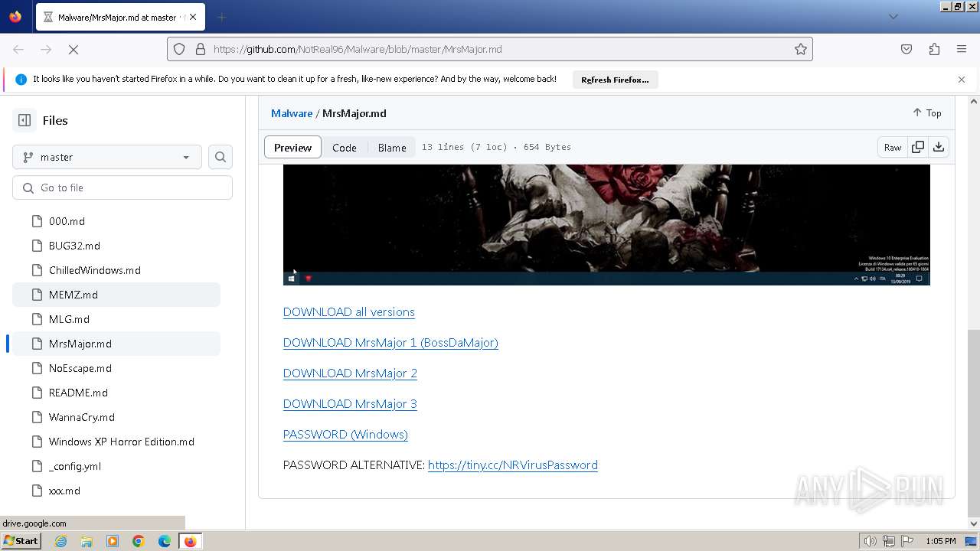
Task: List all tabs dropdown arrow
Action: (x=893, y=17)
